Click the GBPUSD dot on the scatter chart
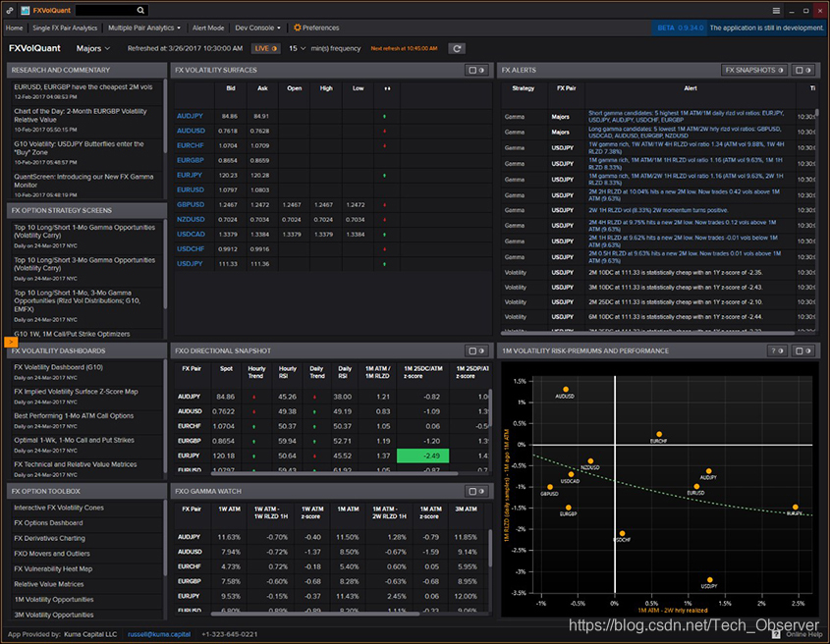This screenshot has height=644, width=830. [x=550, y=487]
